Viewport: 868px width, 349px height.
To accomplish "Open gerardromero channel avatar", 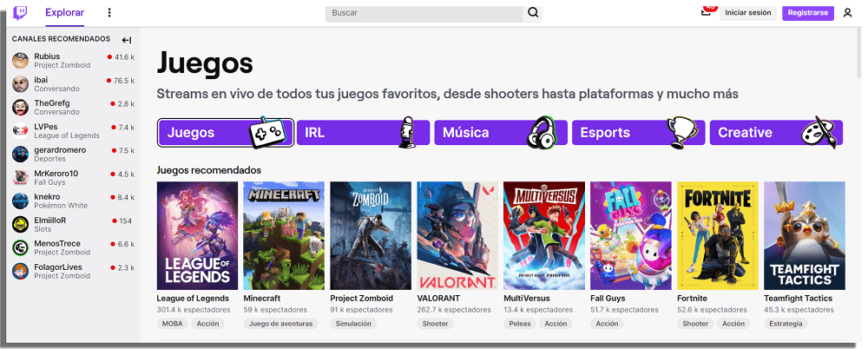I will [21, 154].
